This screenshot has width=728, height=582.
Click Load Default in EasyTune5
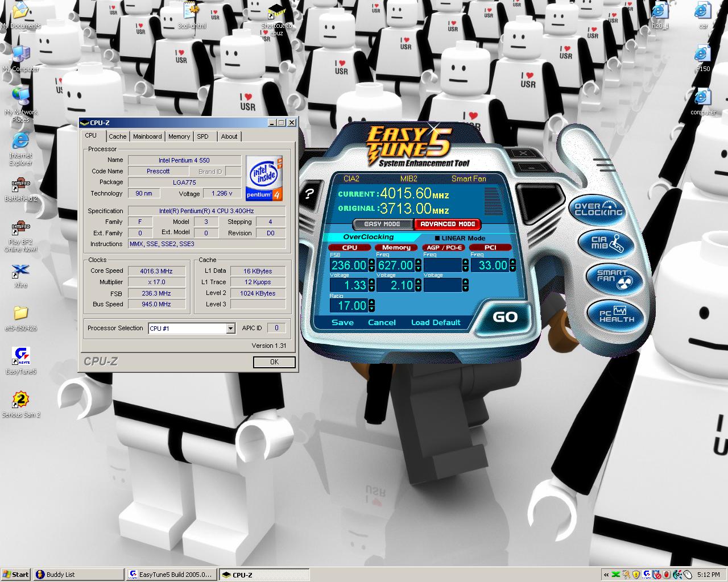(436, 322)
